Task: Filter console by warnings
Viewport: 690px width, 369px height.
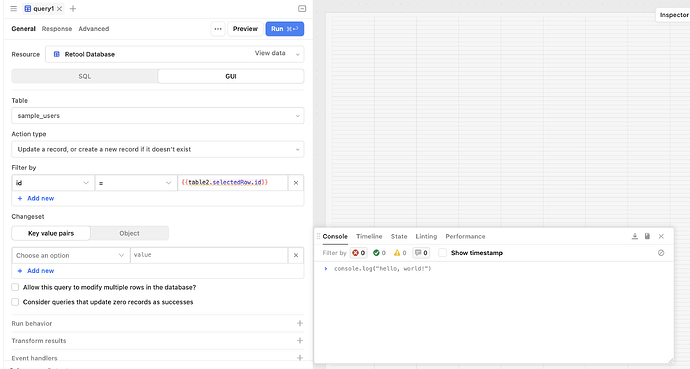Action: (x=400, y=253)
